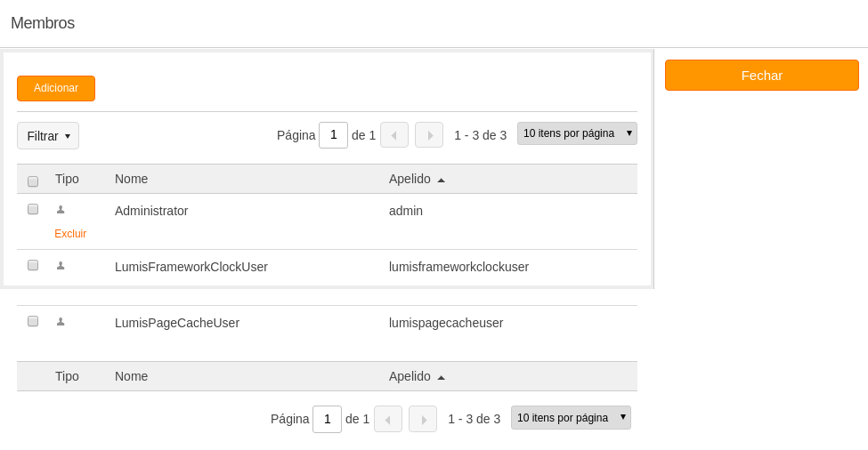
Task: Sort by the Nome column header
Action: pyautogui.click(x=131, y=179)
